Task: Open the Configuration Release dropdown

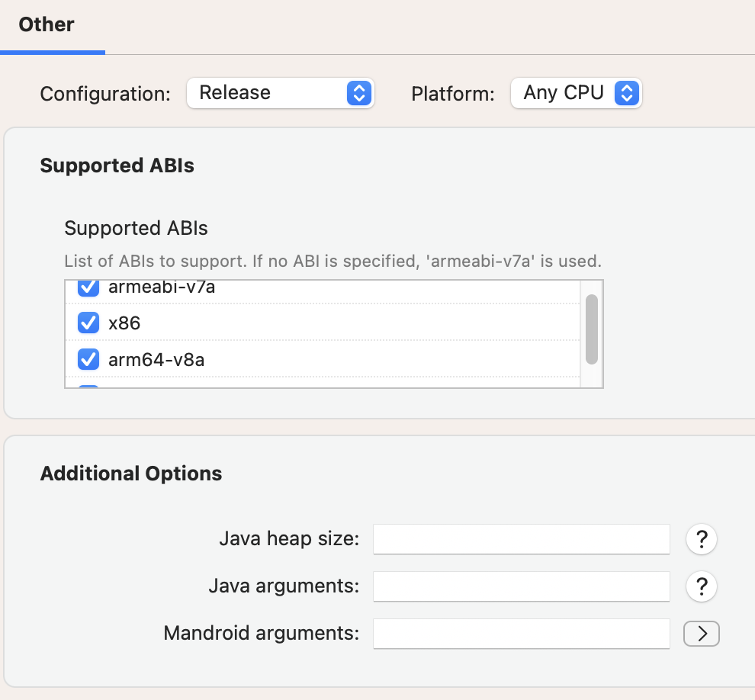Action: pyautogui.click(x=280, y=93)
